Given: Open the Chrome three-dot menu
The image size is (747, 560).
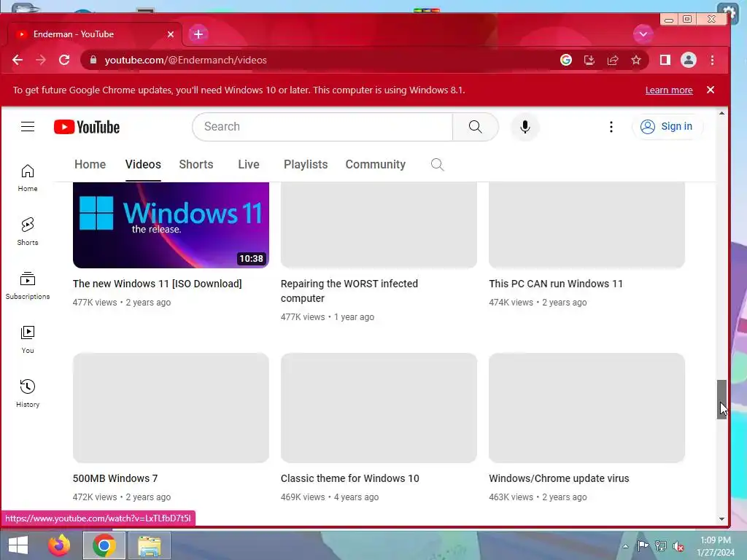Looking at the screenshot, I should pyautogui.click(x=712, y=60).
